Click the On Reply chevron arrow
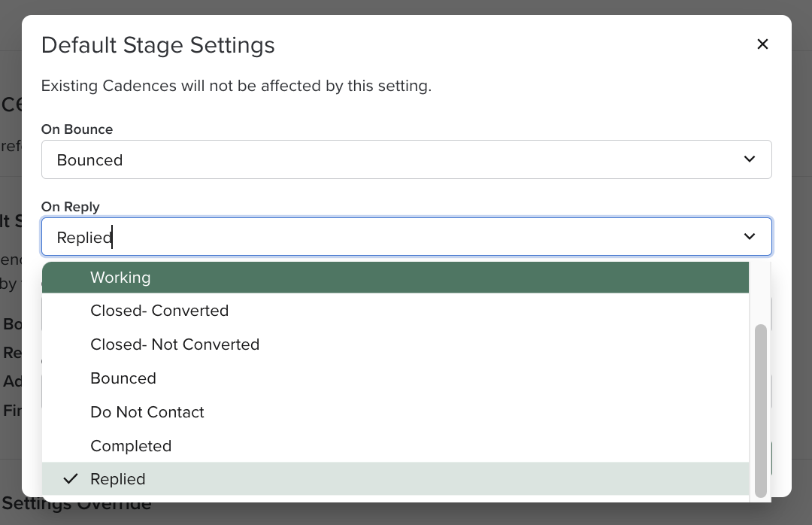The height and width of the screenshot is (525, 812). pos(750,237)
